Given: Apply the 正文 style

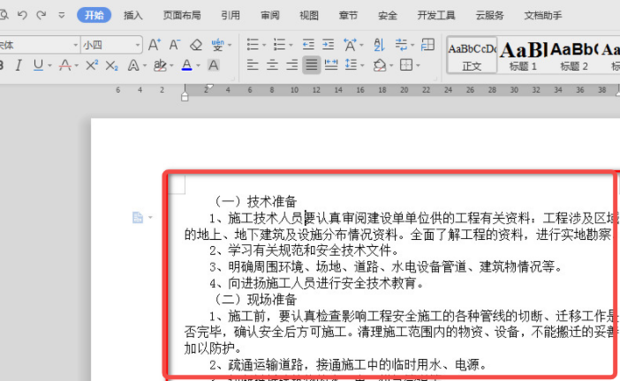Looking at the screenshot, I should [x=472, y=55].
